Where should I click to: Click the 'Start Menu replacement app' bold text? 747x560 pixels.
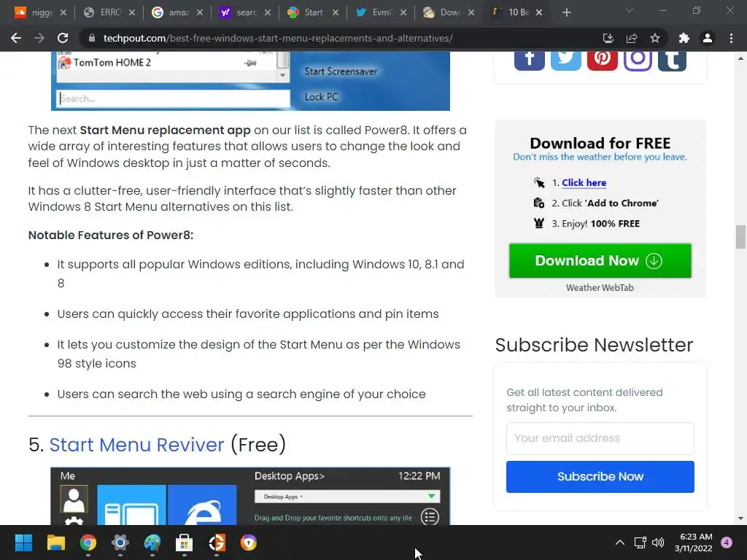click(x=165, y=130)
